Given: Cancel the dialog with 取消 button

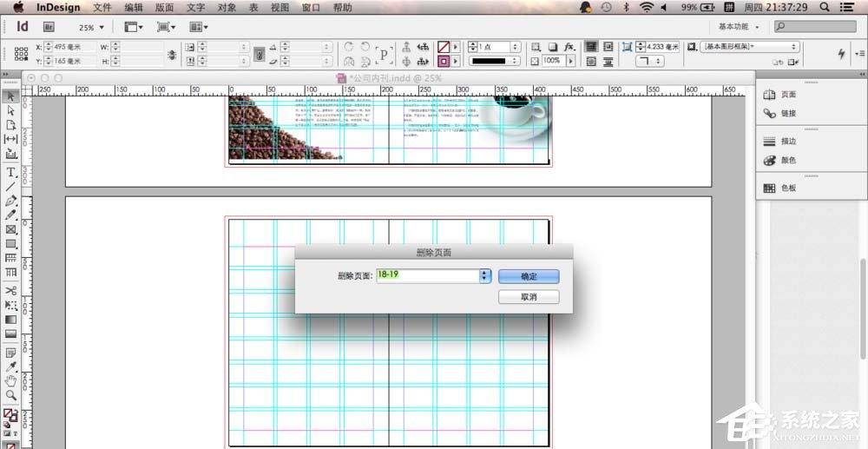Looking at the screenshot, I should (x=529, y=297).
